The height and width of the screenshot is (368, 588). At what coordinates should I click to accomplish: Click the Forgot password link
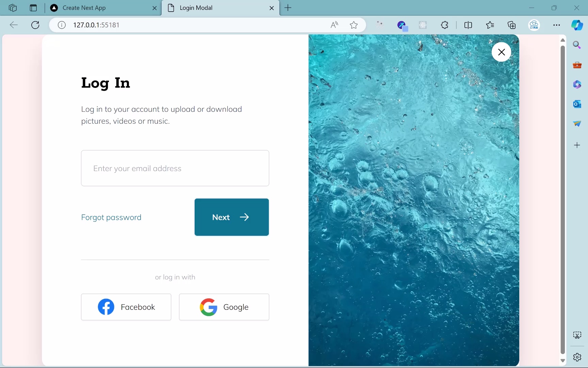point(111,217)
